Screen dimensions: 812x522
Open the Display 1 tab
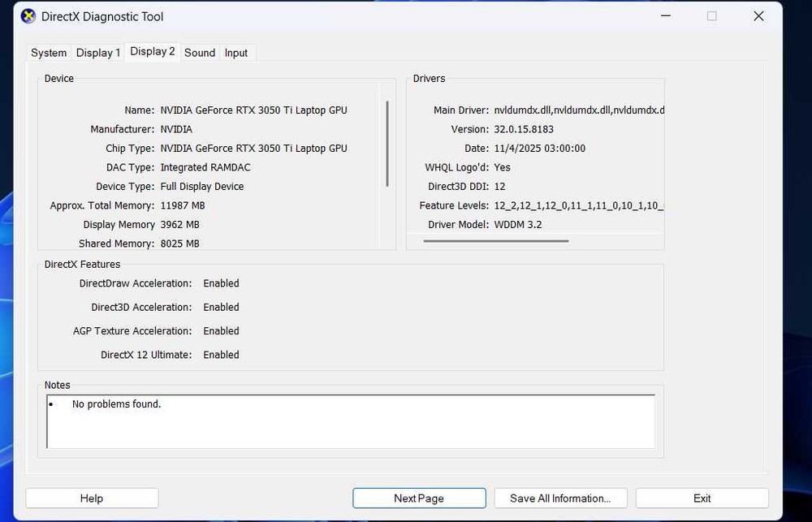tap(98, 53)
